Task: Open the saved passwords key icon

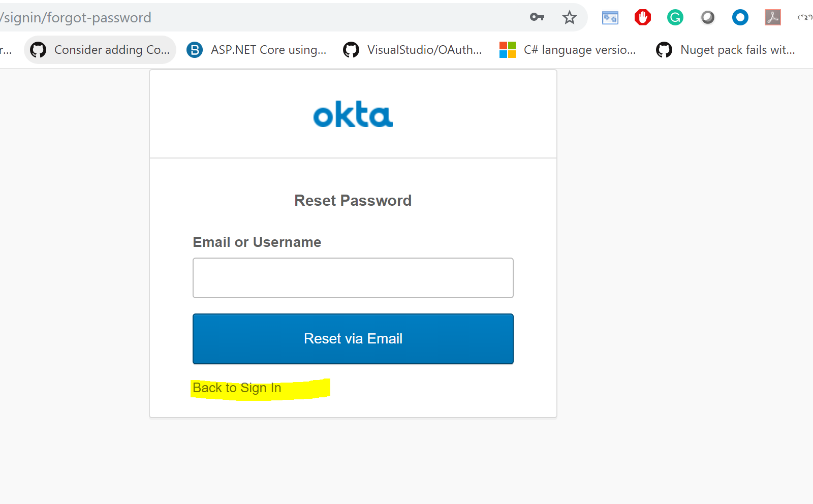Action: click(x=537, y=17)
